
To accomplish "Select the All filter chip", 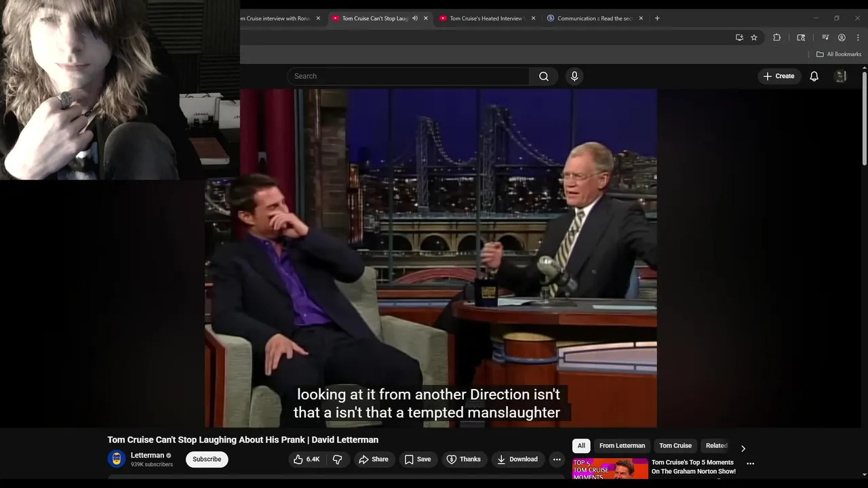I will pos(581,446).
